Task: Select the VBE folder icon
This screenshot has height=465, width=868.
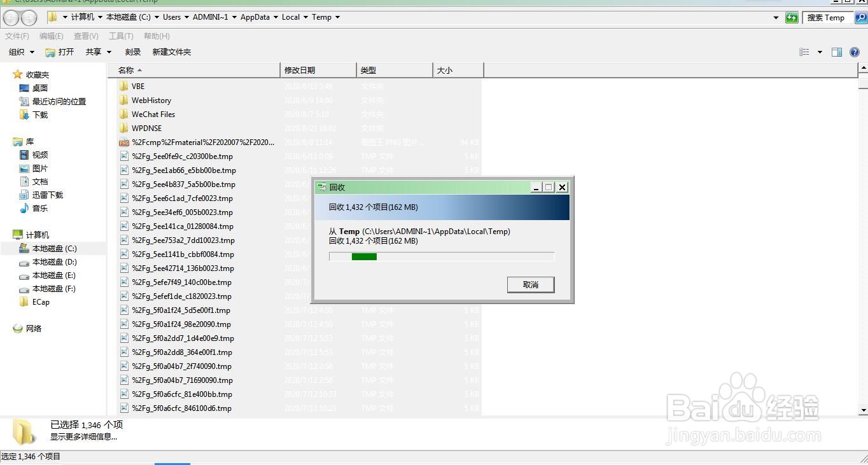Action: coord(123,86)
